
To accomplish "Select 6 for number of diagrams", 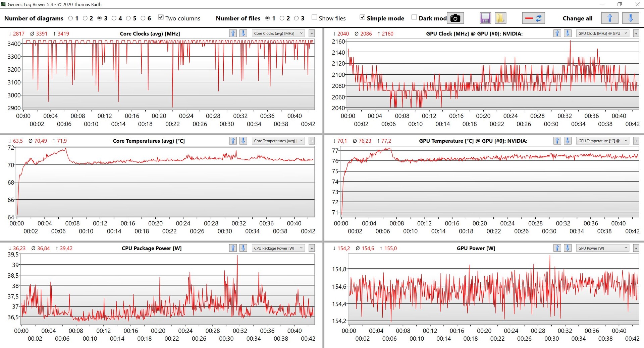I will point(143,18).
